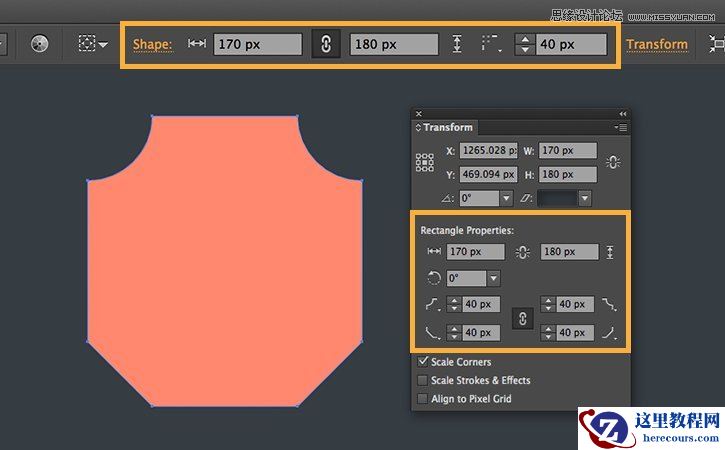This screenshot has height=450, width=725.
Task: Click the rectangle angle rotation icon
Action: (x=434, y=278)
